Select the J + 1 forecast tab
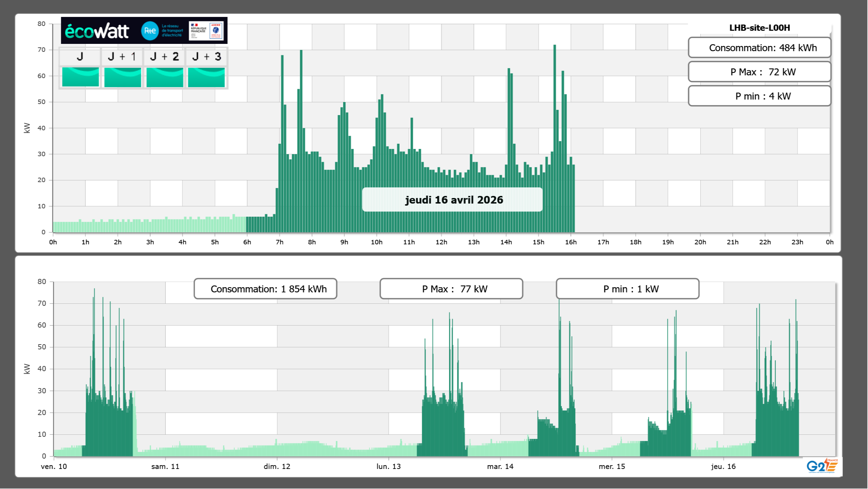Screen dimensions: 868x489 tap(122, 57)
